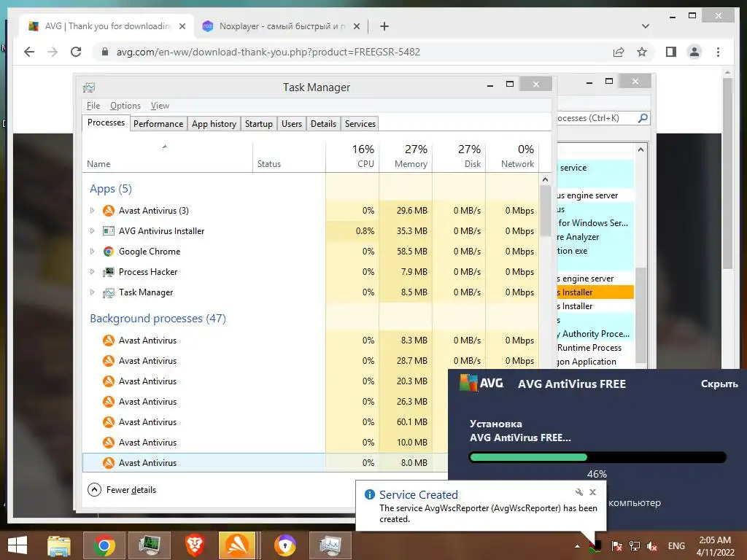Screen dimensions: 747x560
Task: Open the Users tab
Action: pyautogui.click(x=292, y=124)
